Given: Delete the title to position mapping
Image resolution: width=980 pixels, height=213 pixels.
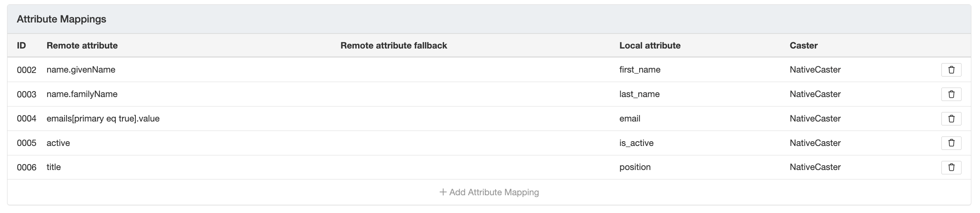Looking at the screenshot, I should (x=951, y=167).
